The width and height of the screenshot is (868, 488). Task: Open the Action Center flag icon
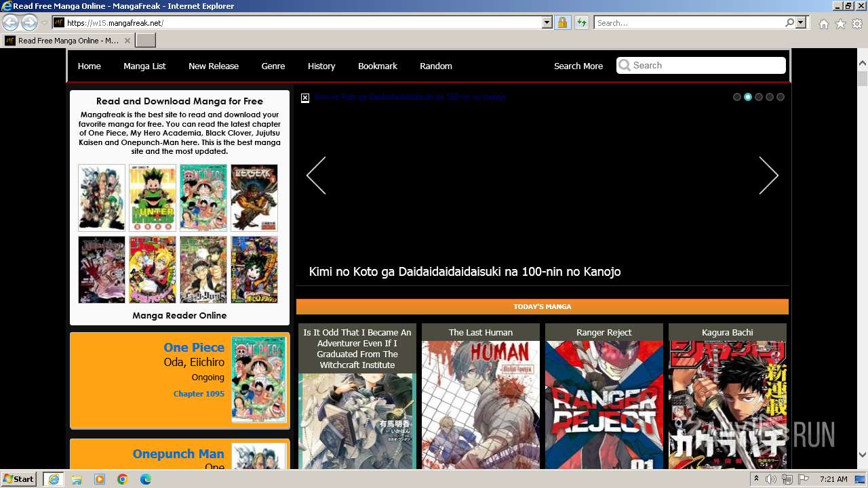pyautogui.click(x=803, y=479)
